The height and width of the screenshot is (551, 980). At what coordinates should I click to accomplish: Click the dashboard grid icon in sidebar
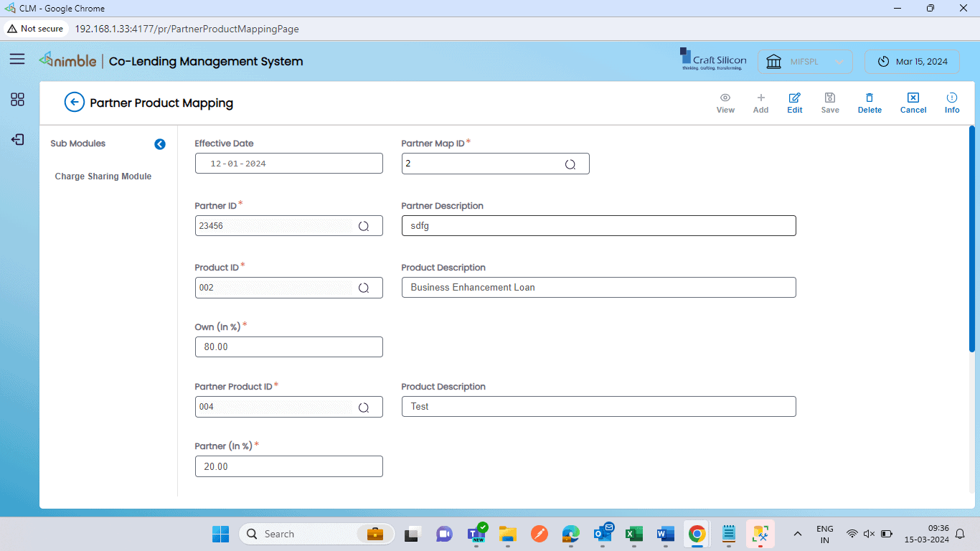pyautogui.click(x=17, y=100)
